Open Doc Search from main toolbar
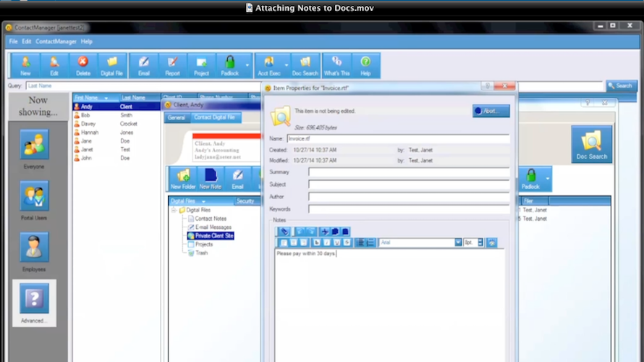Screen dimensions: 644x362 click(x=305, y=65)
